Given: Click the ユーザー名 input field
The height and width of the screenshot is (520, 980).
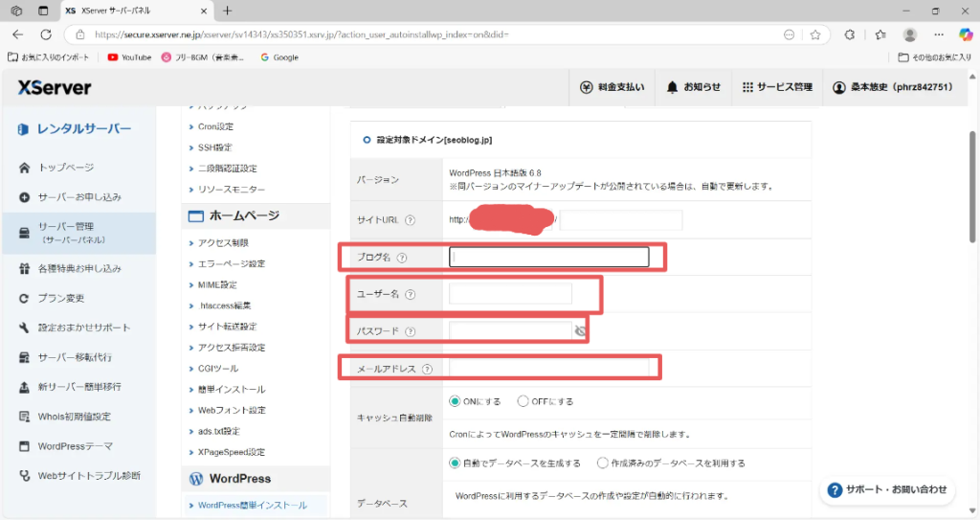Looking at the screenshot, I should [510, 294].
